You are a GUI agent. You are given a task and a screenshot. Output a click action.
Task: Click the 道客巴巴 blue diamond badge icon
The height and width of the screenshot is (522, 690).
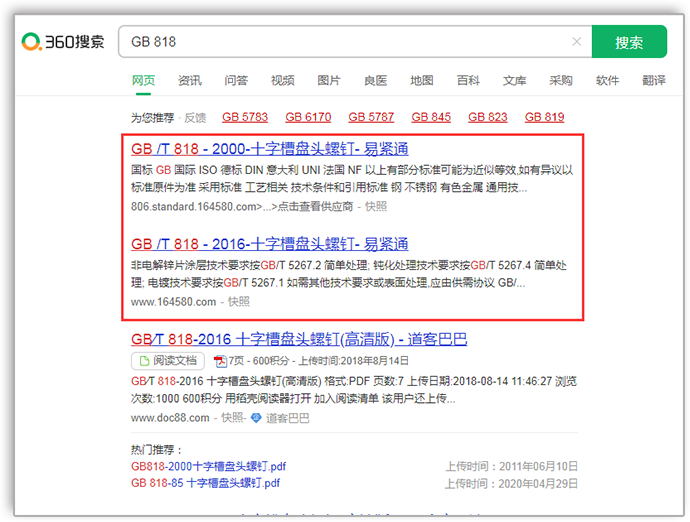[x=256, y=417]
